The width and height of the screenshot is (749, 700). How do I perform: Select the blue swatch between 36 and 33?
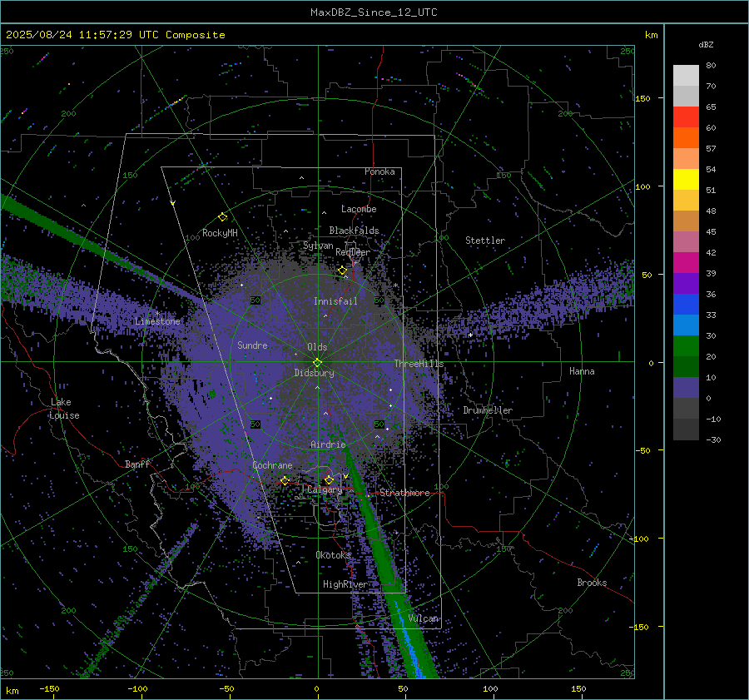click(x=686, y=305)
